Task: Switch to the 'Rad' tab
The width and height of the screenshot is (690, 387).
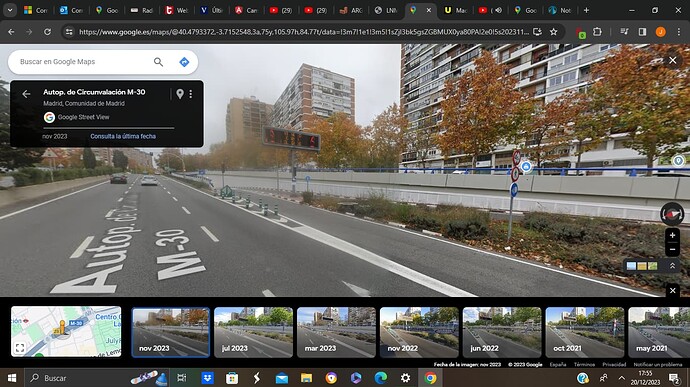Action: pyautogui.click(x=142, y=10)
